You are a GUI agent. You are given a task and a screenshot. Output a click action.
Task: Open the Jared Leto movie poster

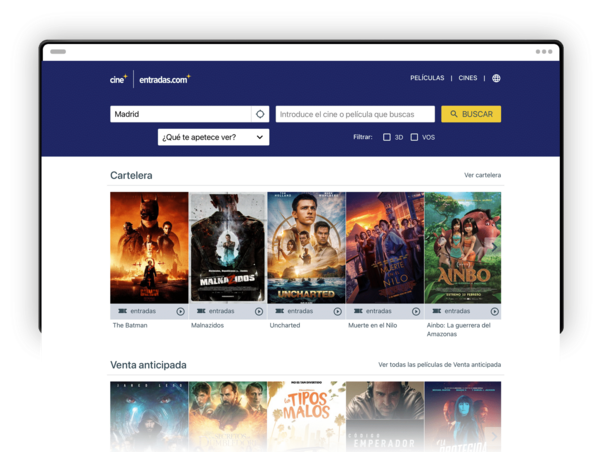[149, 415]
